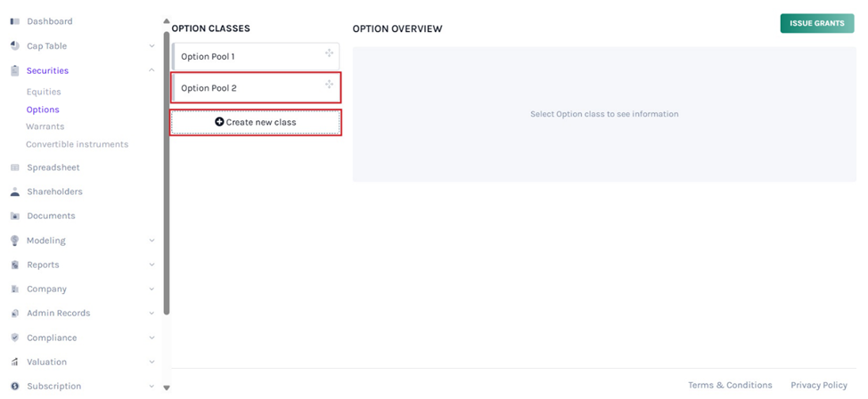Open Convertible instruments submenu item
Screen dimensions: 868x399
(77, 144)
